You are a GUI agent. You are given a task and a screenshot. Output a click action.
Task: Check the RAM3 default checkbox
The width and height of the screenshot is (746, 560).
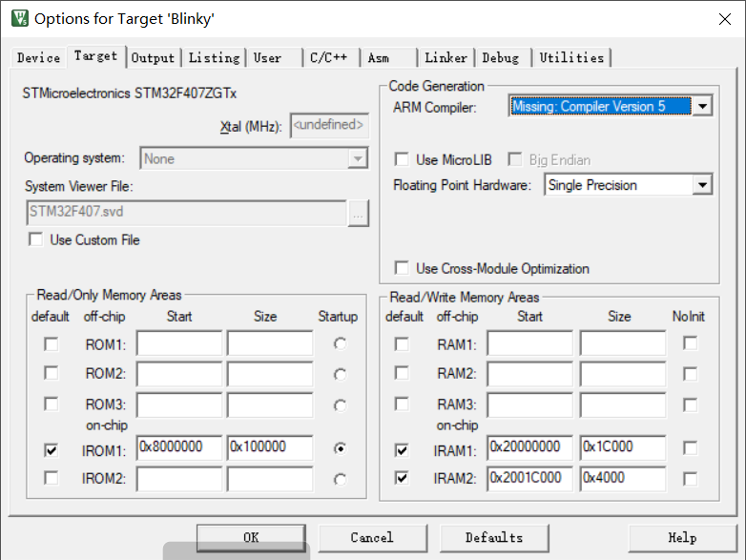click(402, 404)
